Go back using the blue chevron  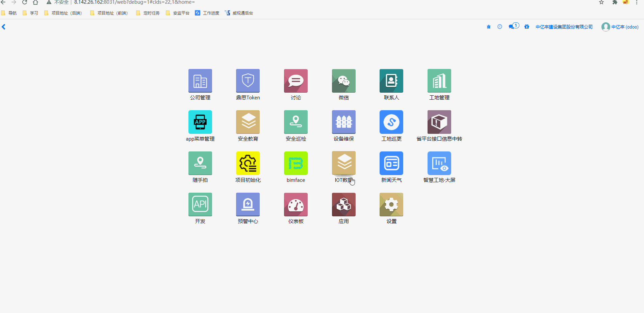(x=4, y=27)
